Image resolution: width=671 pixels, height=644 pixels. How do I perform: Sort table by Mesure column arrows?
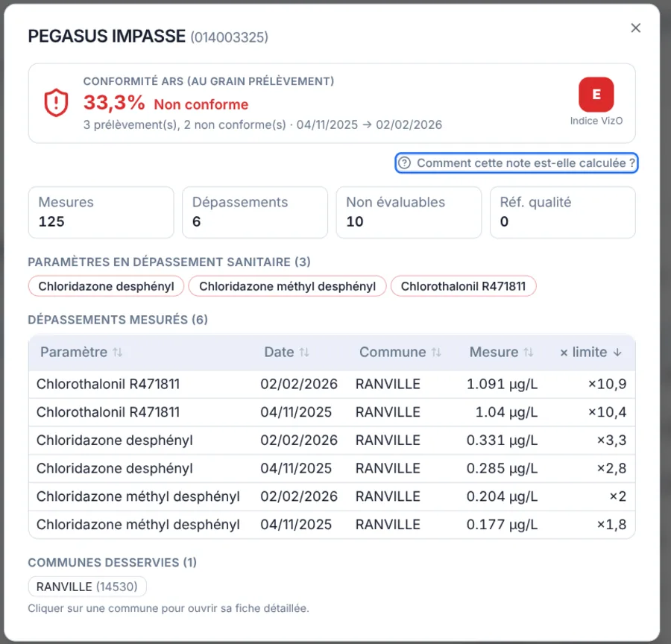tap(529, 352)
